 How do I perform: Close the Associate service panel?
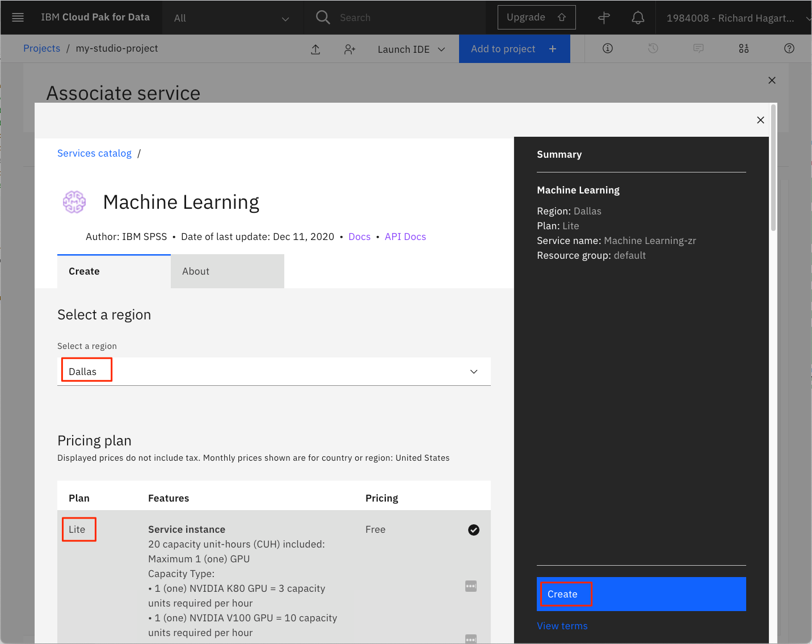click(772, 80)
